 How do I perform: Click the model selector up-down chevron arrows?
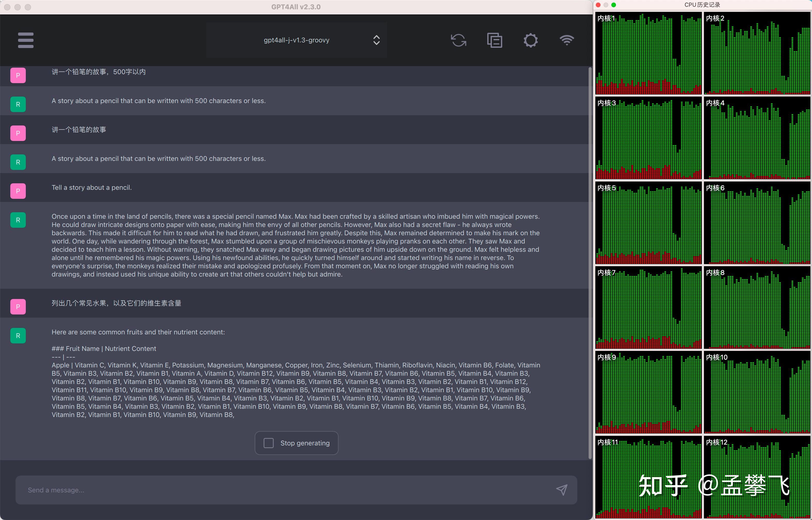coord(377,40)
